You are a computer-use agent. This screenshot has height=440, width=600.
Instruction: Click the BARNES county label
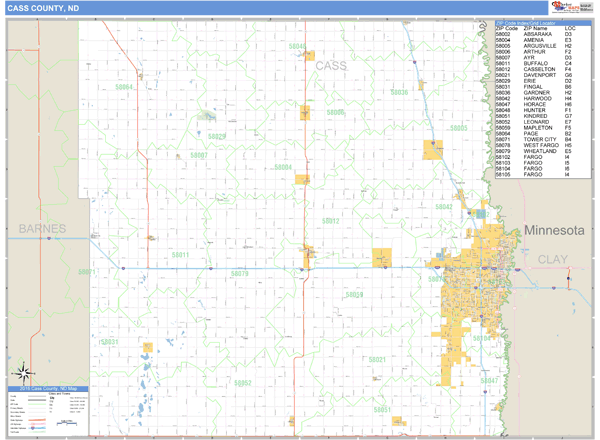coord(41,229)
